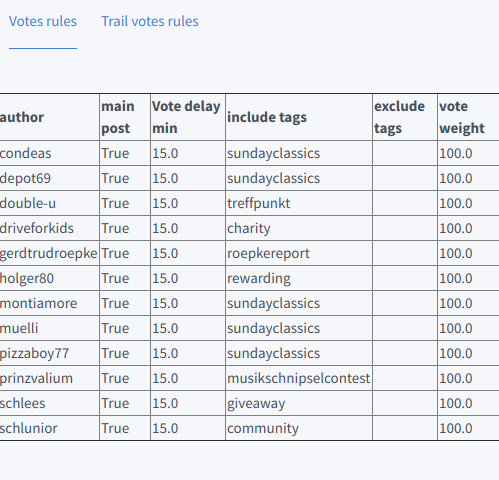499x480 pixels.
Task: Select the schlunior author cell
Action: pyautogui.click(x=49, y=428)
